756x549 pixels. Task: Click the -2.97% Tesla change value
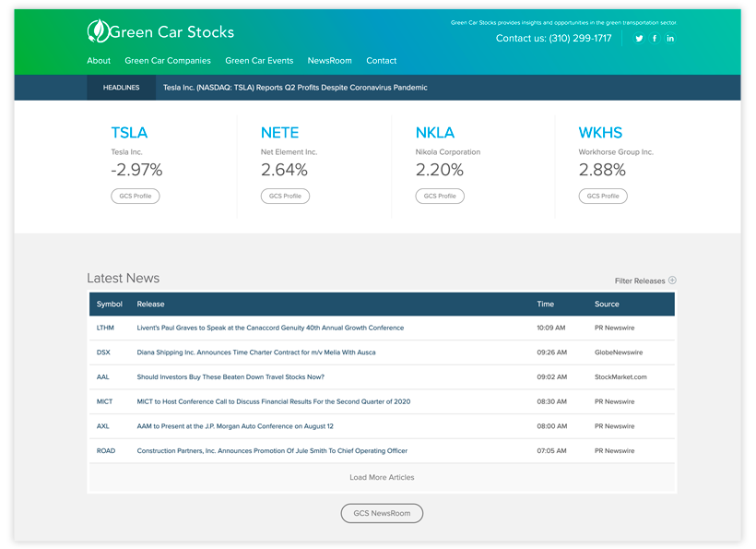[136, 170]
